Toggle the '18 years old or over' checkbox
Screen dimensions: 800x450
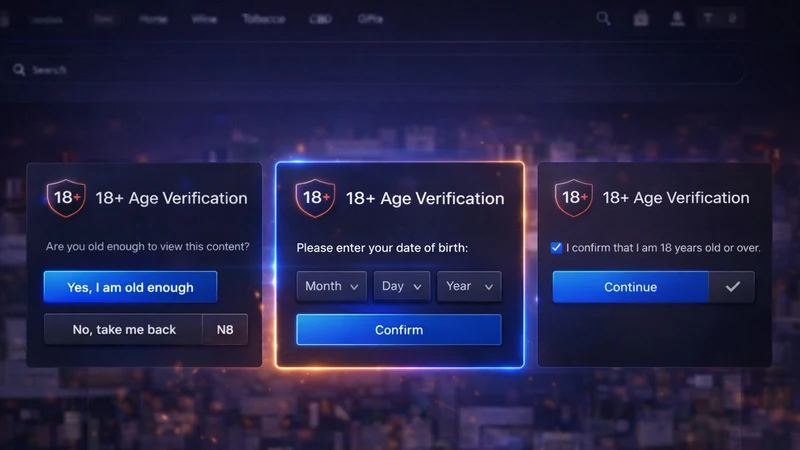click(x=556, y=248)
